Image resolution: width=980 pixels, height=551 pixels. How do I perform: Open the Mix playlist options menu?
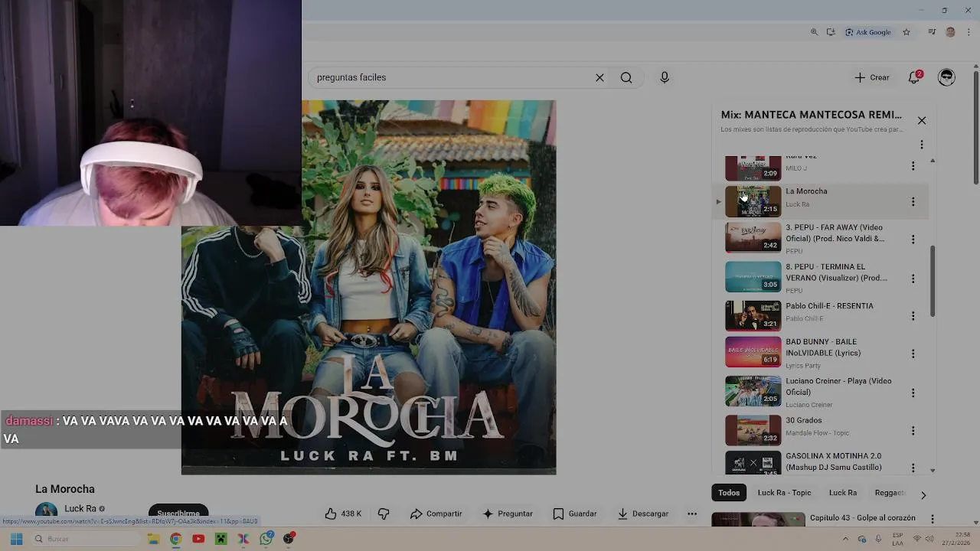click(922, 145)
